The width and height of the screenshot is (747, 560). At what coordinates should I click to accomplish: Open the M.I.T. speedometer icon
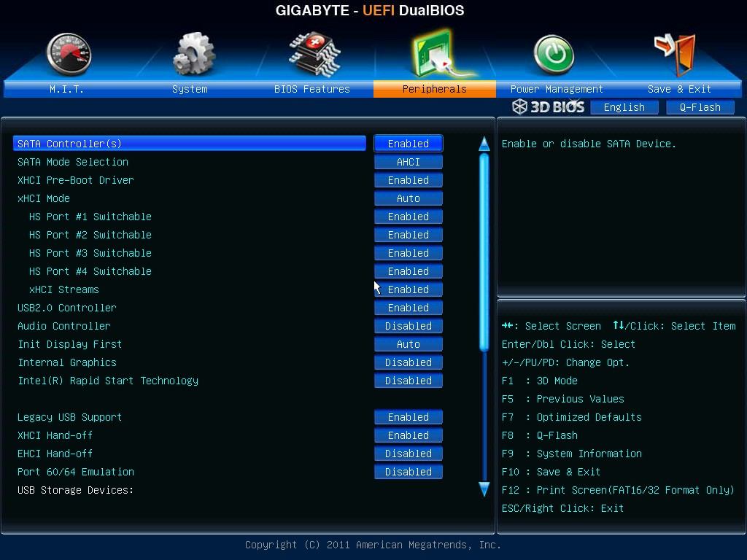tap(69, 54)
